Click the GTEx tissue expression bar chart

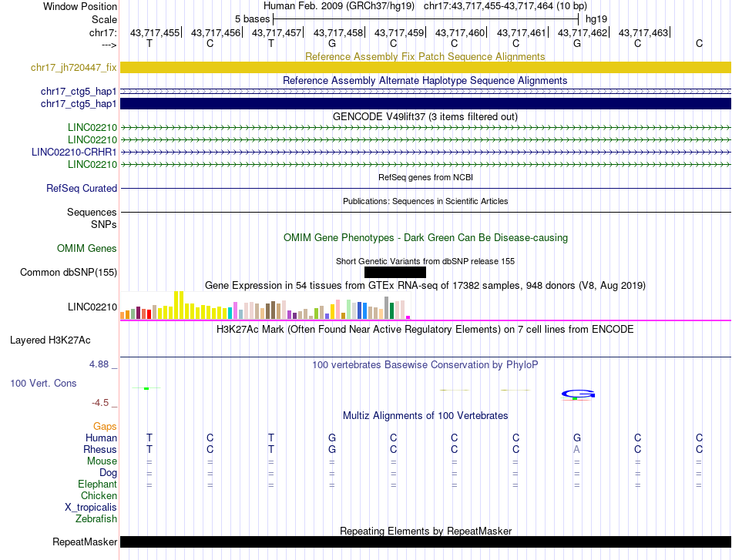265,306
